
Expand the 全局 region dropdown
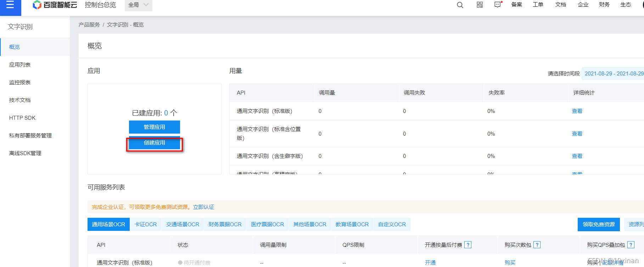[138, 5]
